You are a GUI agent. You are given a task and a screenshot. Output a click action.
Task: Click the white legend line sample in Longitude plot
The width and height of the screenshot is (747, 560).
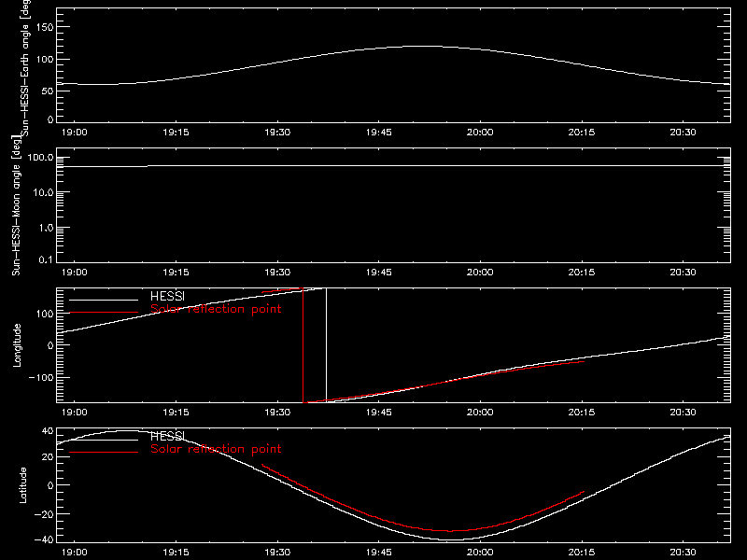(x=104, y=300)
